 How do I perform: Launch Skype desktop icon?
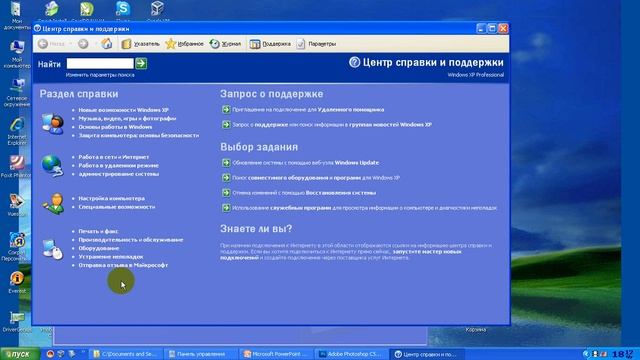[x=122, y=11]
